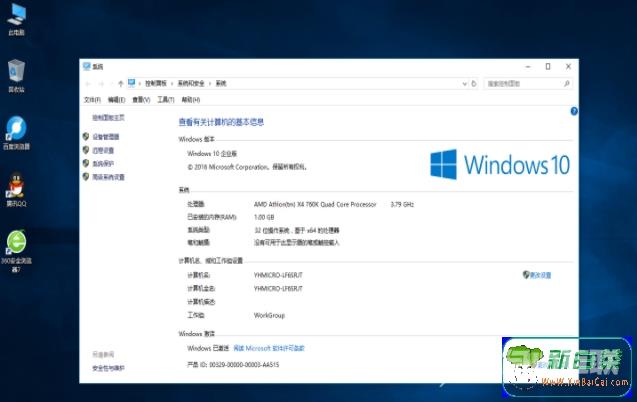Image resolution: width=637 pixels, height=402 pixels.
Task: Open the Recycle Bin desktop icon
Action: 17,76
